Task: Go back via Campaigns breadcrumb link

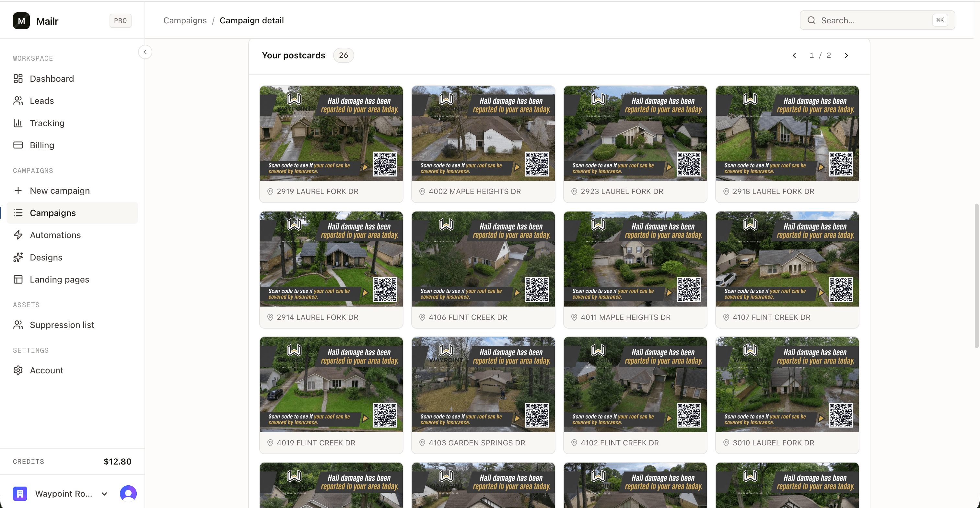Action: (185, 20)
